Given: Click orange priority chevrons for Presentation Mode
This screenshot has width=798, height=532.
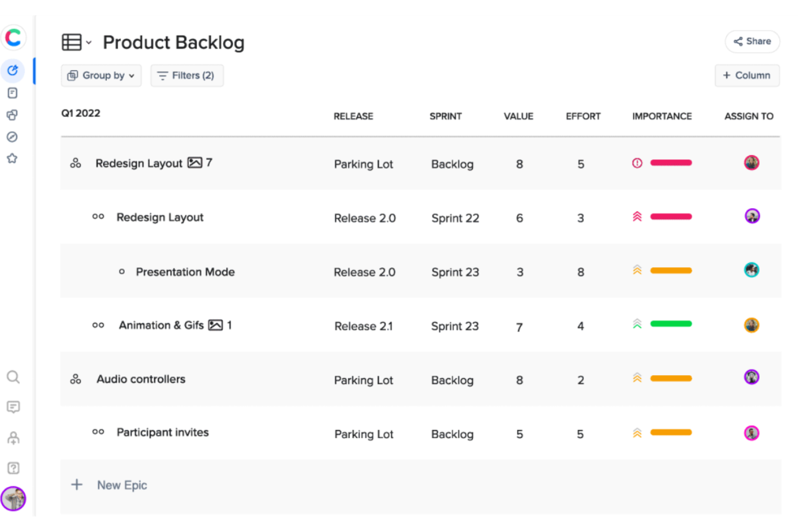Looking at the screenshot, I should point(637,271).
